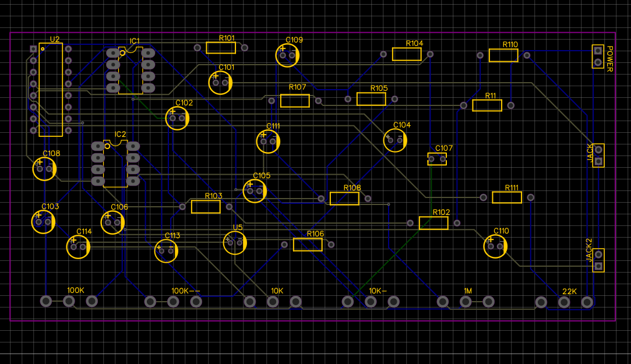The image size is (631, 364).
Task: Select resistor R107 body
Action: [295, 101]
